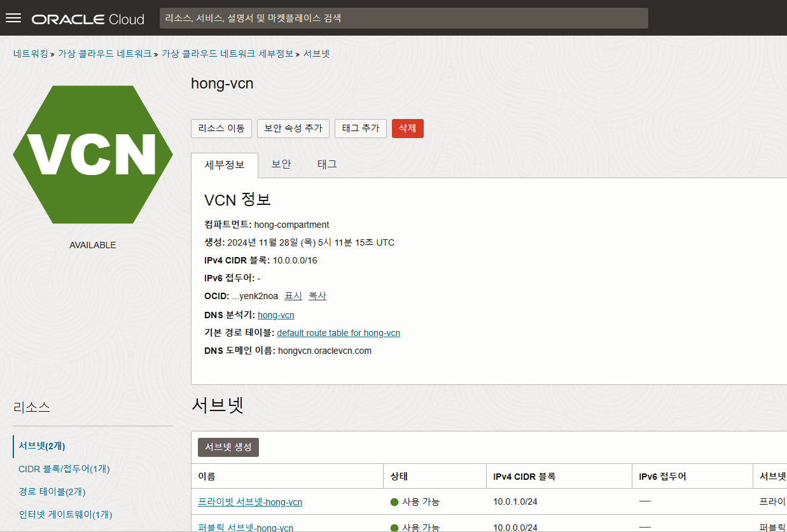Copy the OCID via 복사
This screenshot has height=532, width=787.
[x=317, y=296]
